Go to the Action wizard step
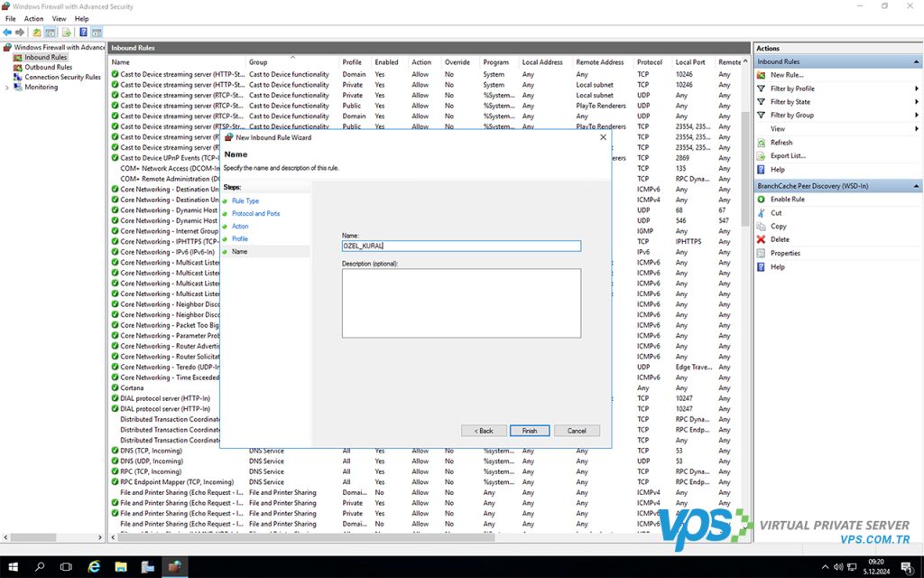924x578 pixels. (240, 227)
